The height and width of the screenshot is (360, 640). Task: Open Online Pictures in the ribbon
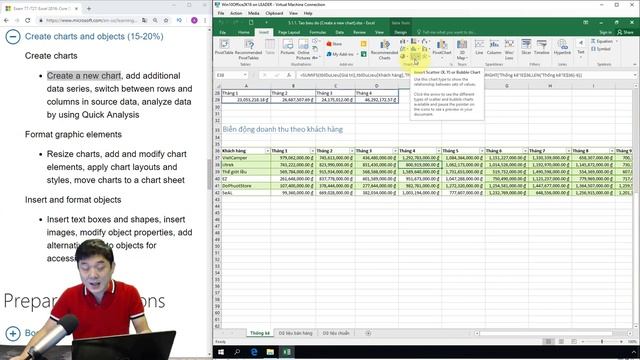coord(303,49)
